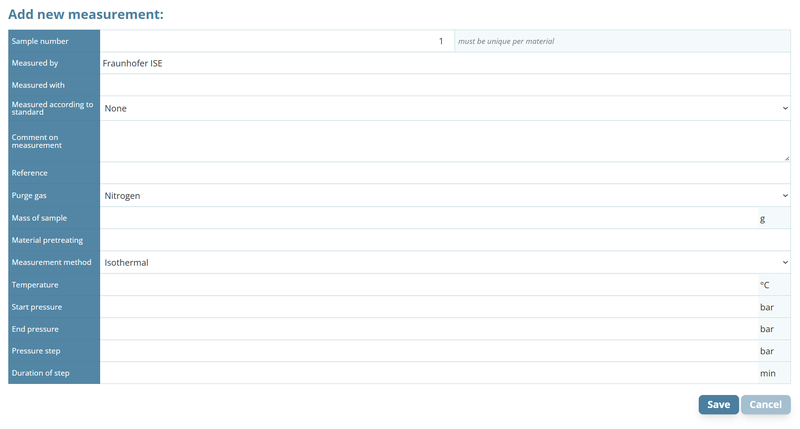Select the Reference input field
The width and height of the screenshot is (800, 429).
[x=444, y=173]
